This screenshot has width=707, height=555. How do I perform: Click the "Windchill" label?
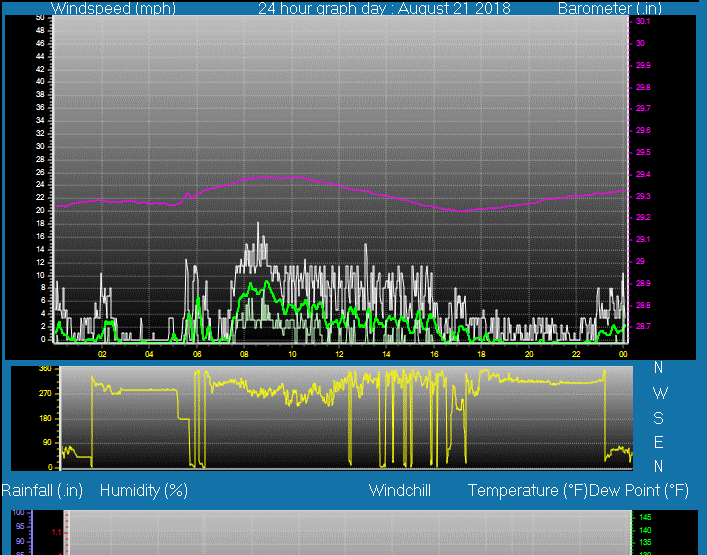(x=400, y=491)
